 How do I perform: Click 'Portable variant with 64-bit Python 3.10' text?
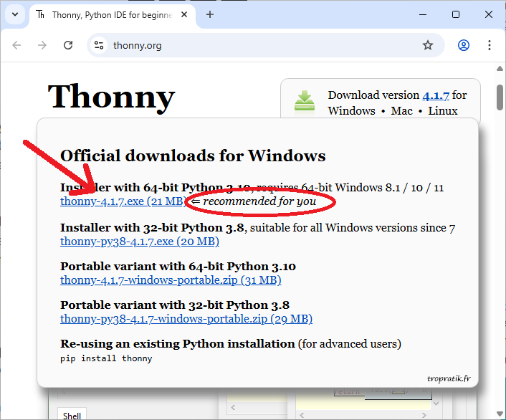pyautogui.click(x=178, y=267)
